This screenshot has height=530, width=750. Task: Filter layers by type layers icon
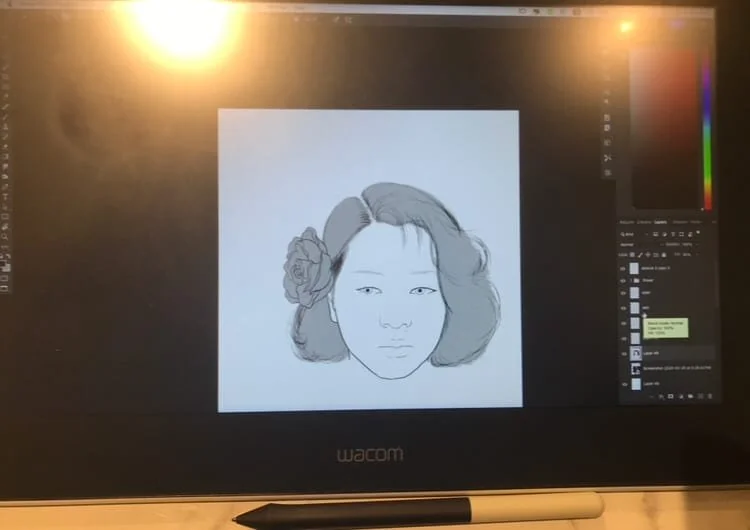673,234
